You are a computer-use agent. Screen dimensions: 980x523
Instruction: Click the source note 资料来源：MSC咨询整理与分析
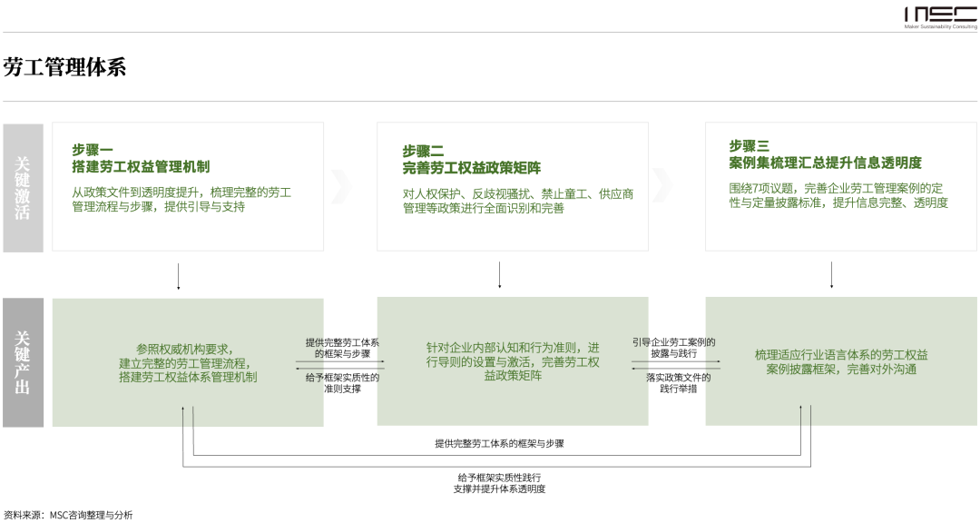point(68,515)
